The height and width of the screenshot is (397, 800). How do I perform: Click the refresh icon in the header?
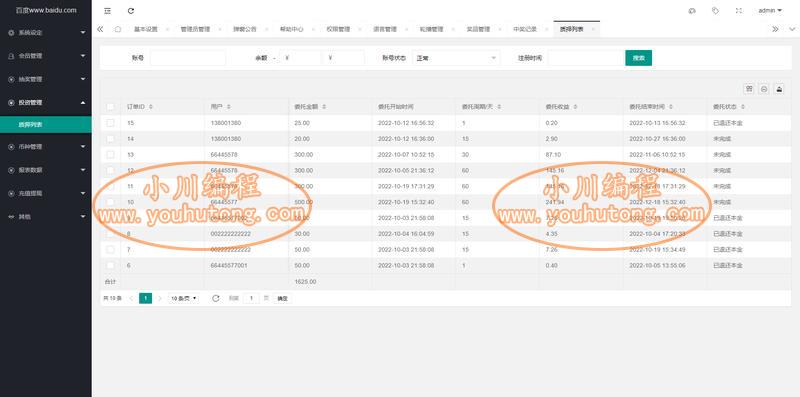(131, 11)
